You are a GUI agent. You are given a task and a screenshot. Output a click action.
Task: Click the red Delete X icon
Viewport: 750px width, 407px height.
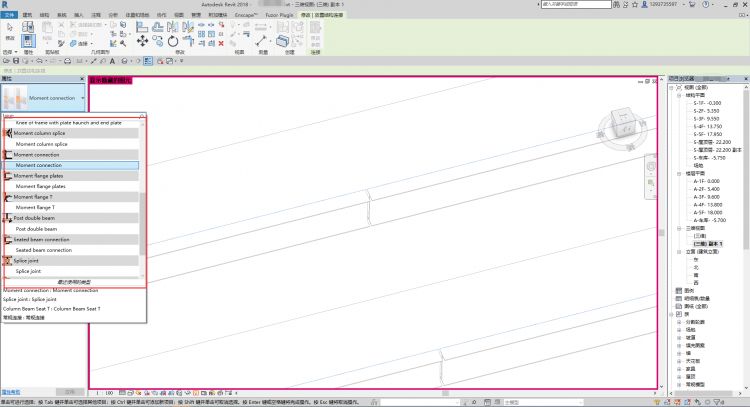point(221,44)
